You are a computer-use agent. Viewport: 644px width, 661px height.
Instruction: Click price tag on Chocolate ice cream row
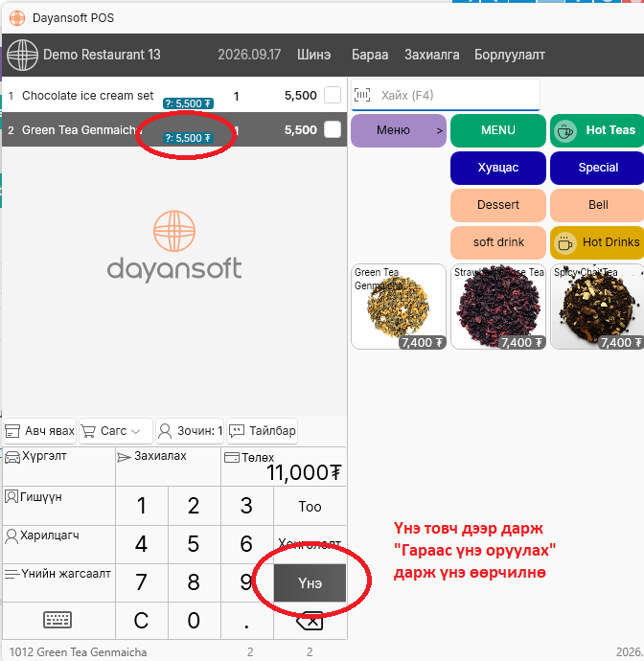click(x=188, y=103)
